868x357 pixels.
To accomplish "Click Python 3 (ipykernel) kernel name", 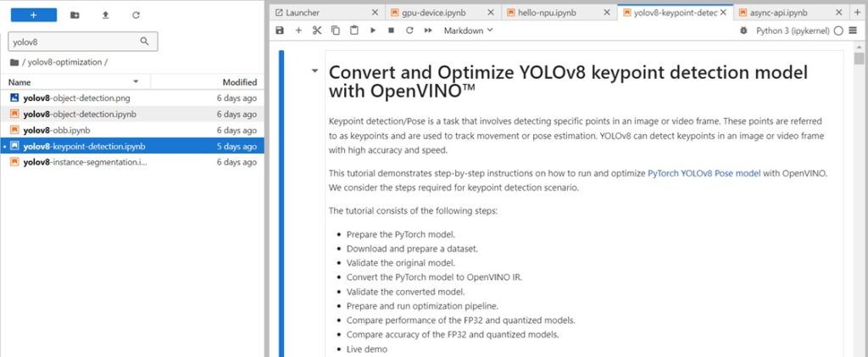I will pyautogui.click(x=793, y=31).
